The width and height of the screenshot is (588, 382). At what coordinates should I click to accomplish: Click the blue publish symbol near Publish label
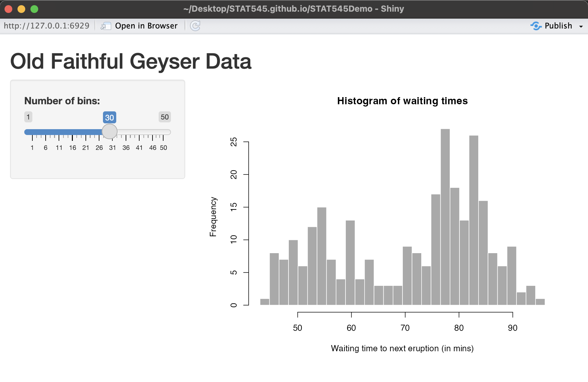536,26
